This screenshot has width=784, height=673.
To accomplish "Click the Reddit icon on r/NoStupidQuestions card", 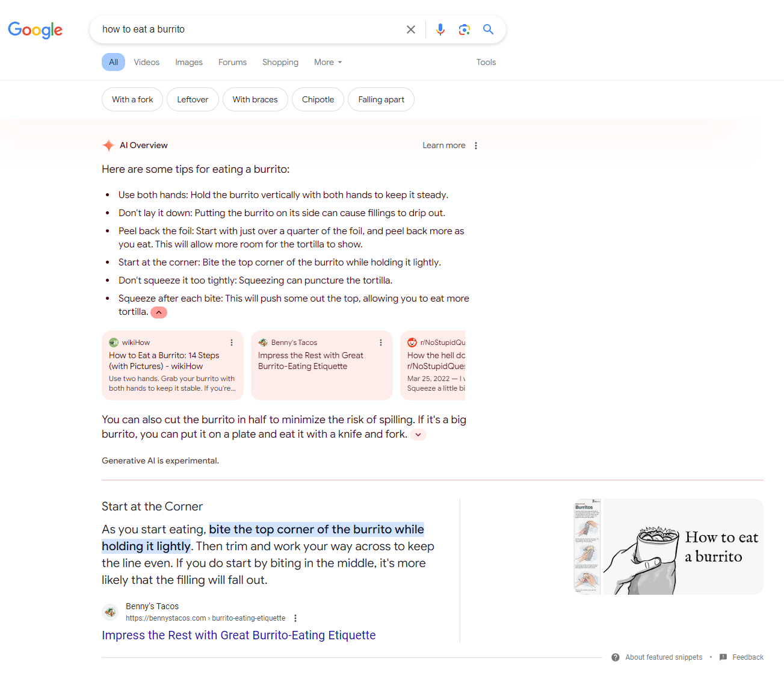I will [412, 343].
